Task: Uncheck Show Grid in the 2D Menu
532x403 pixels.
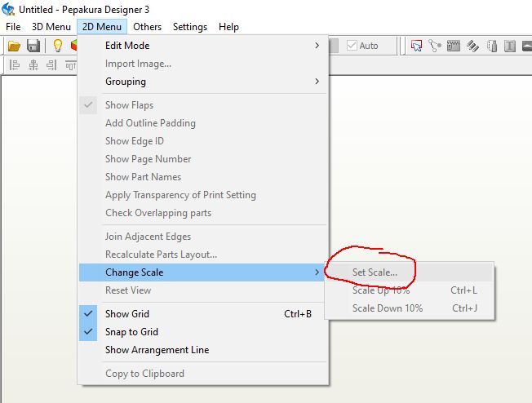Action: 127,314
